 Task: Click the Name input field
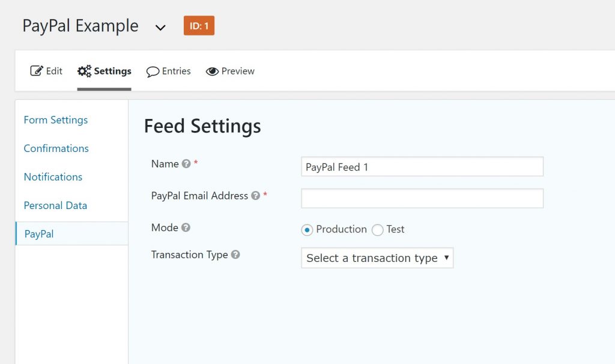pos(422,167)
